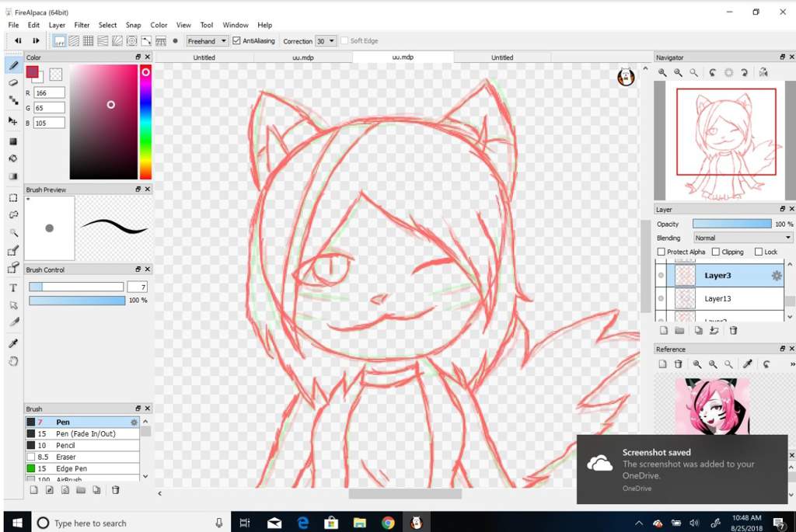Select the Edge Pen brush
Image resolution: width=796 pixels, height=532 pixels.
(x=82, y=468)
